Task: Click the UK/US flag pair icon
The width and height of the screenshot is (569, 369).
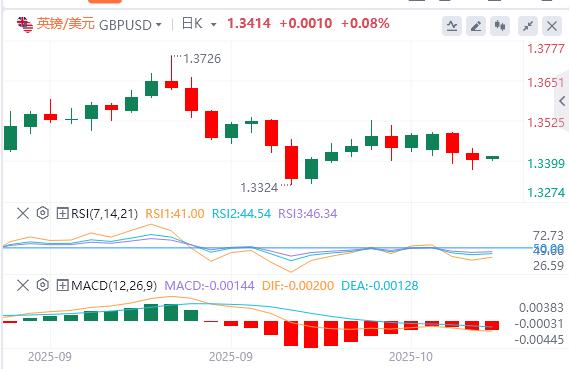Action: pos(25,25)
